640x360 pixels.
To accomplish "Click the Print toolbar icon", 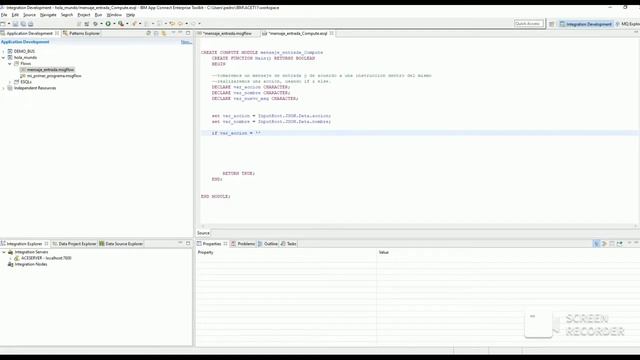I will [x=31, y=24].
